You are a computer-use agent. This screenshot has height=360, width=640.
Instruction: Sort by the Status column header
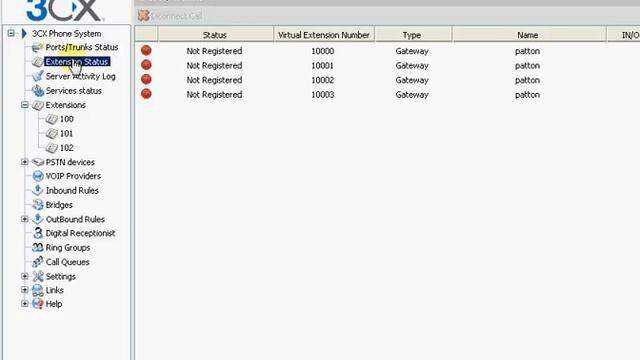[215, 35]
